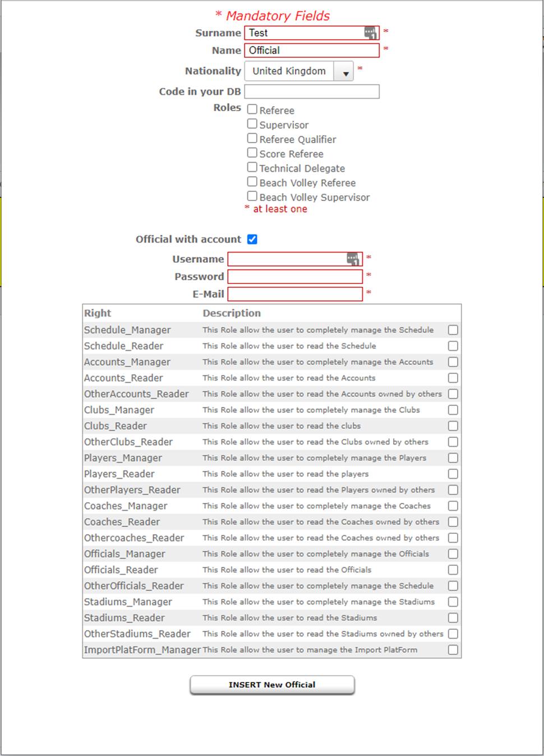
Task: Tick the Players_Manager checkbox
Action: (x=453, y=458)
